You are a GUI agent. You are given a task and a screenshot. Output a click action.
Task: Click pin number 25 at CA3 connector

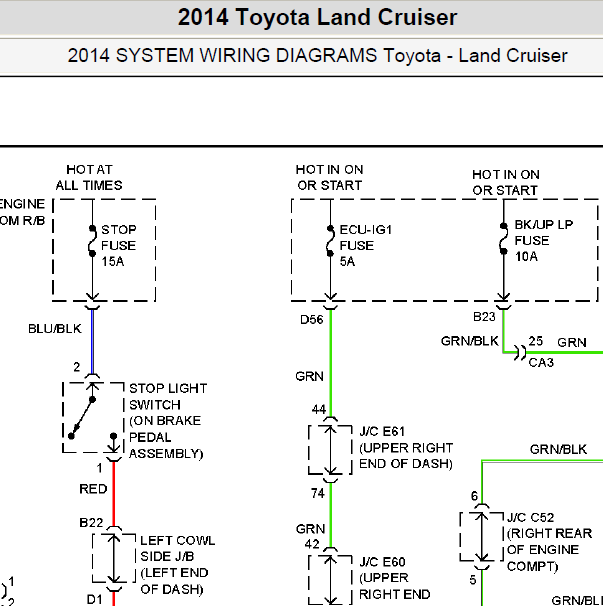(x=536, y=341)
